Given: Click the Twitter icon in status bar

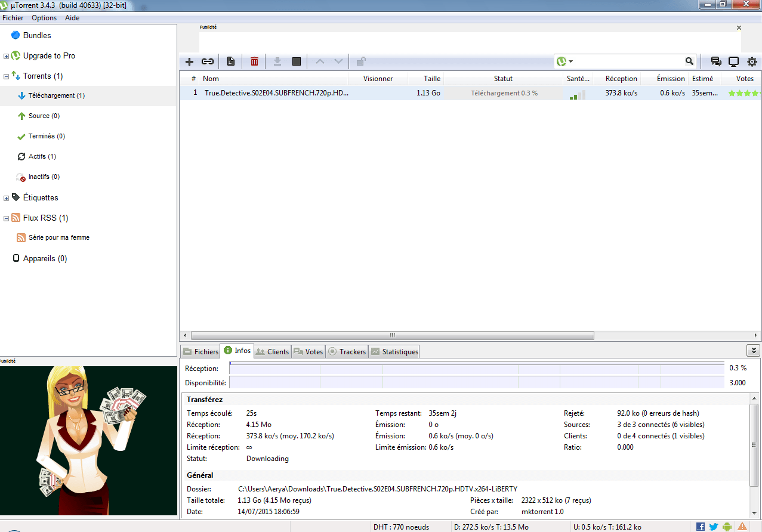Looking at the screenshot, I should click(x=713, y=527).
